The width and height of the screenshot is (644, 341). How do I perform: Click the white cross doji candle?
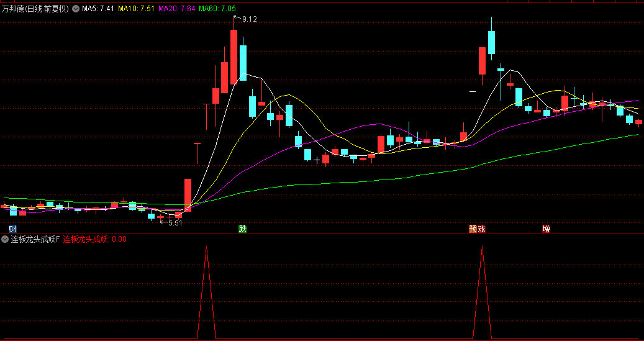(x=317, y=160)
